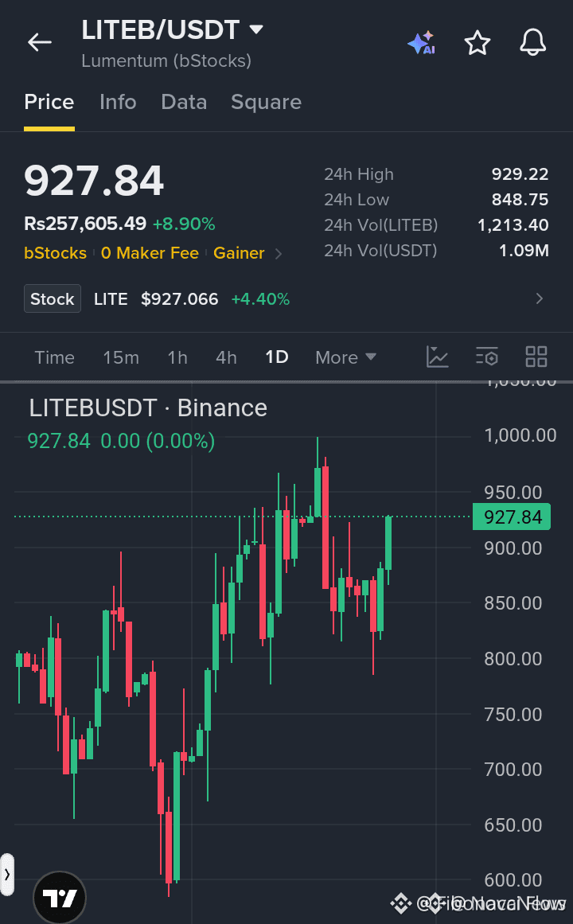The image size is (573, 924).
Task: Open the chart indicators line-graph icon
Action: click(438, 357)
